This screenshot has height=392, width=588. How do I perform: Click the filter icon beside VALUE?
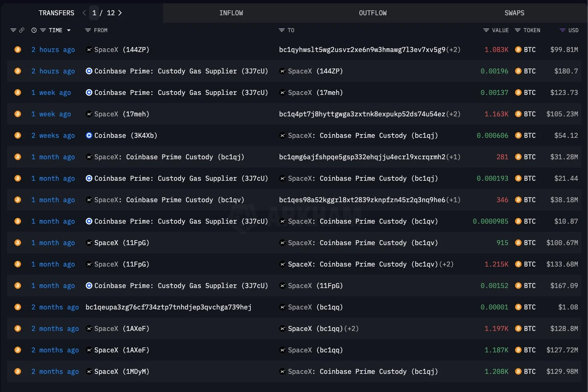[486, 30]
